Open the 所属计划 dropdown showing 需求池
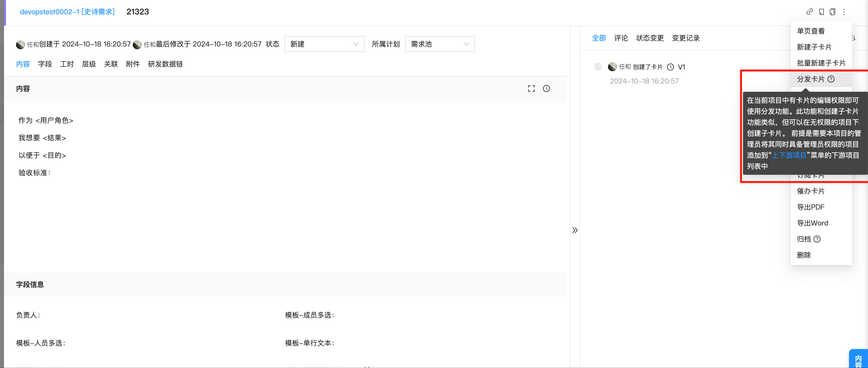 (440, 44)
